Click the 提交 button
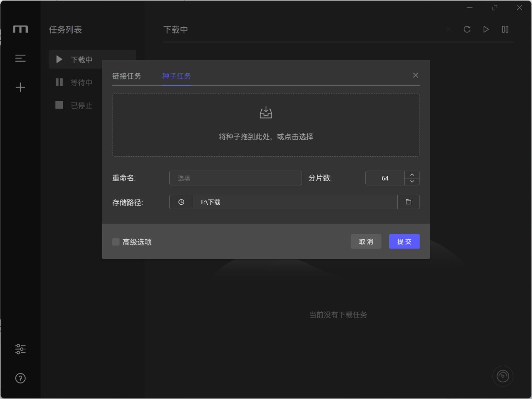The height and width of the screenshot is (399, 532). pos(404,242)
